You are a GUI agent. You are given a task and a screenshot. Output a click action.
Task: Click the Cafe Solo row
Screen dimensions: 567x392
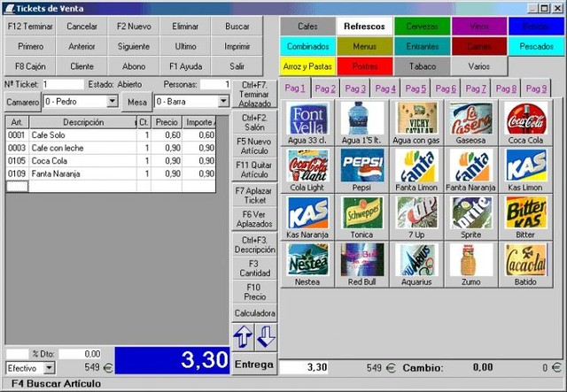coord(111,135)
